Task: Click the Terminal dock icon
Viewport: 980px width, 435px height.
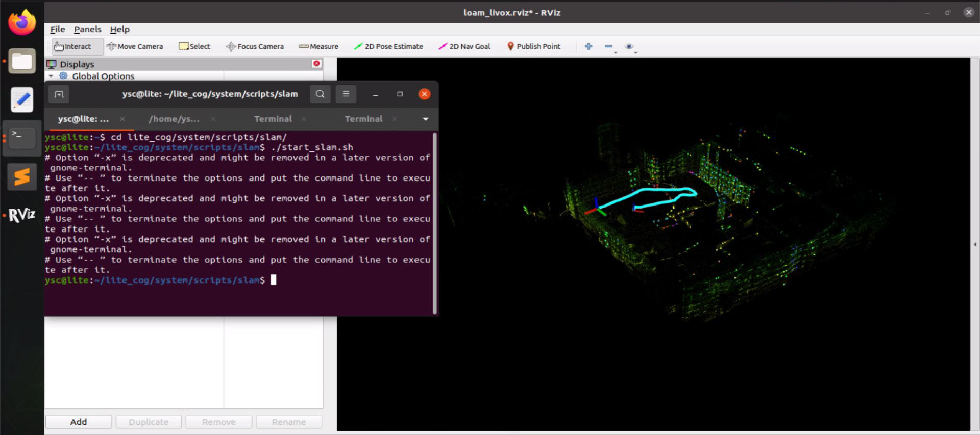Action: coord(22,138)
